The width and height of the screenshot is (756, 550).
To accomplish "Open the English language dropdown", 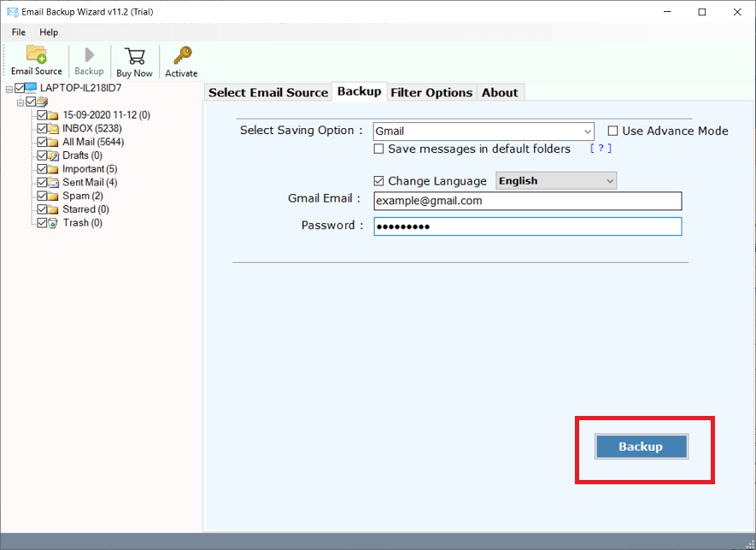I will [556, 181].
